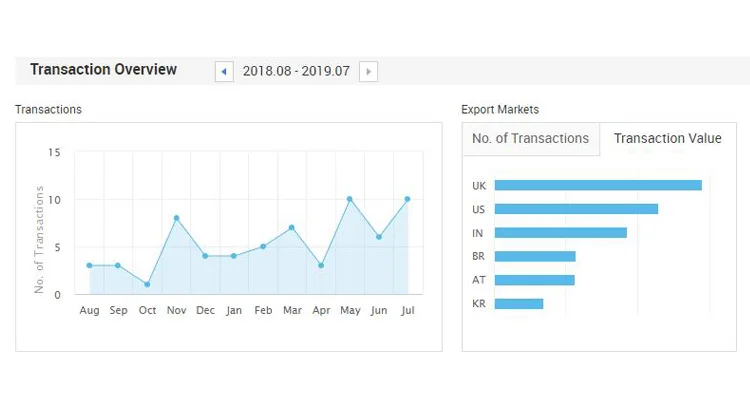The height and width of the screenshot is (400, 750).
Task: Select the BR export market bar
Action: coord(535,256)
